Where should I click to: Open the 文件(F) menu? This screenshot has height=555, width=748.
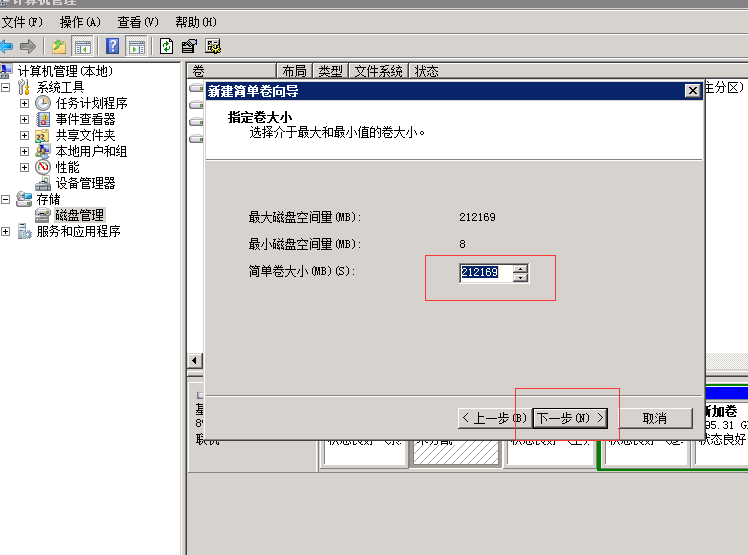point(22,22)
